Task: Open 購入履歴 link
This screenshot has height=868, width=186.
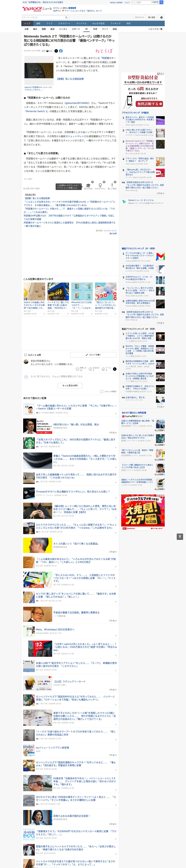Action: (x=152, y=18)
